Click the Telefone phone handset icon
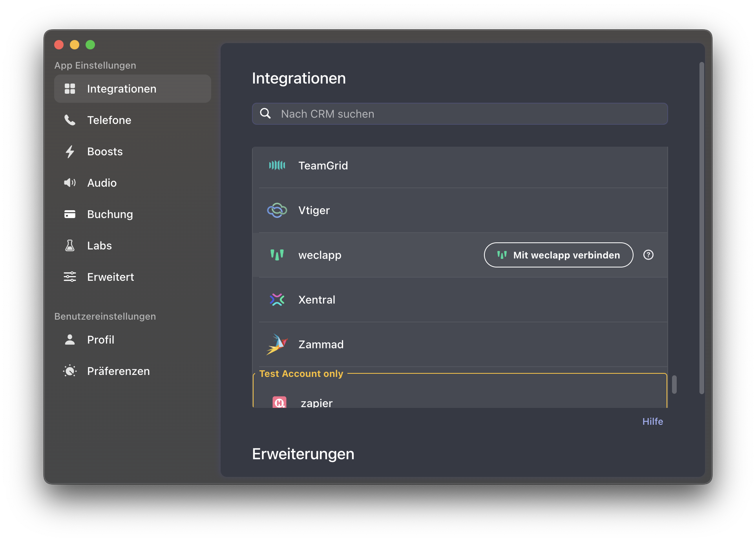This screenshot has width=756, height=542. [70, 120]
